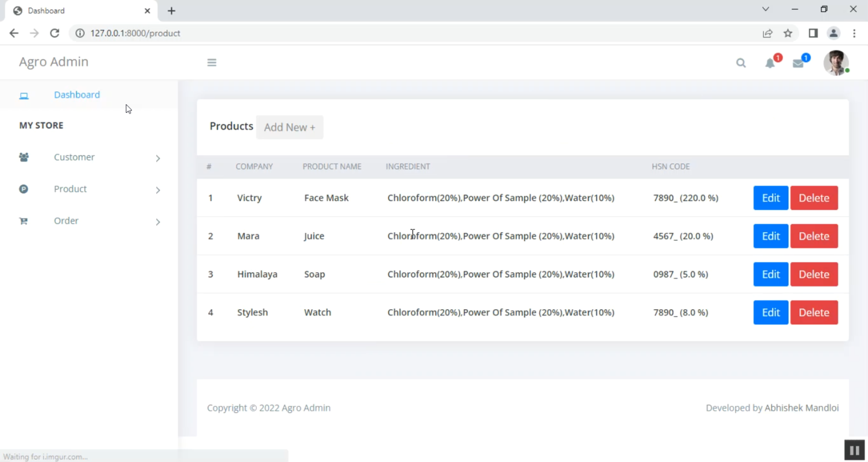Click the Abhishek Mandloi developer link
868x462 pixels.
pyautogui.click(x=801, y=408)
